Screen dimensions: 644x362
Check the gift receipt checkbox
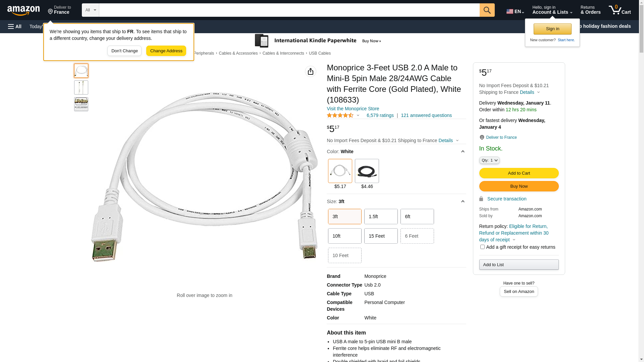point(482,247)
